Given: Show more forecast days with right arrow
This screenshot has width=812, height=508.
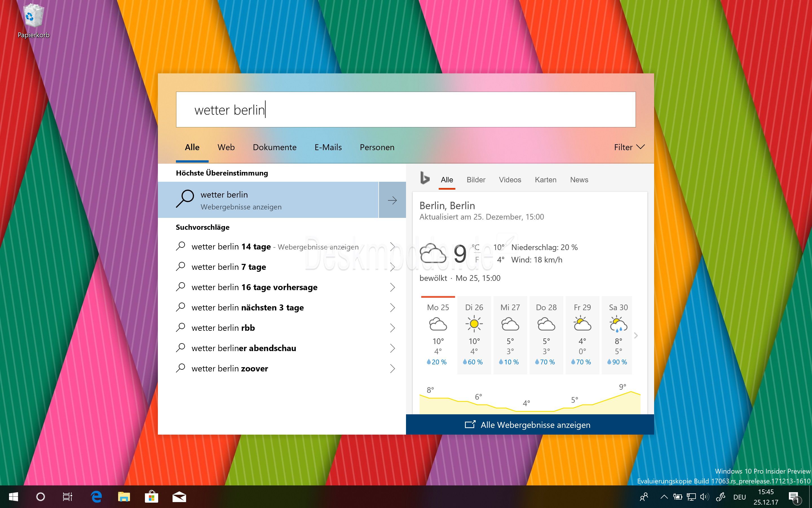Looking at the screenshot, I should pos(636,335).
